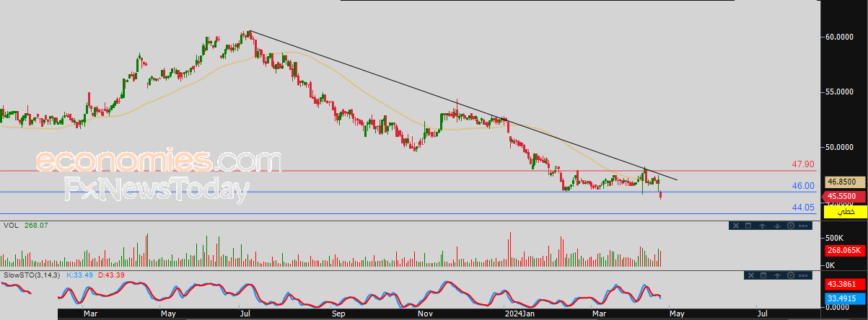Click the yellow Arabic label tag
This screenshot has width=868, height=320.
pyautogui.click(x=846, y=211)
